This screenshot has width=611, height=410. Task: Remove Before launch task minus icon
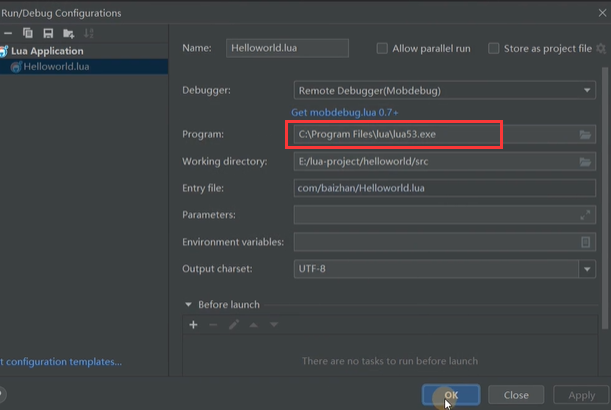[x=213, y=325]
